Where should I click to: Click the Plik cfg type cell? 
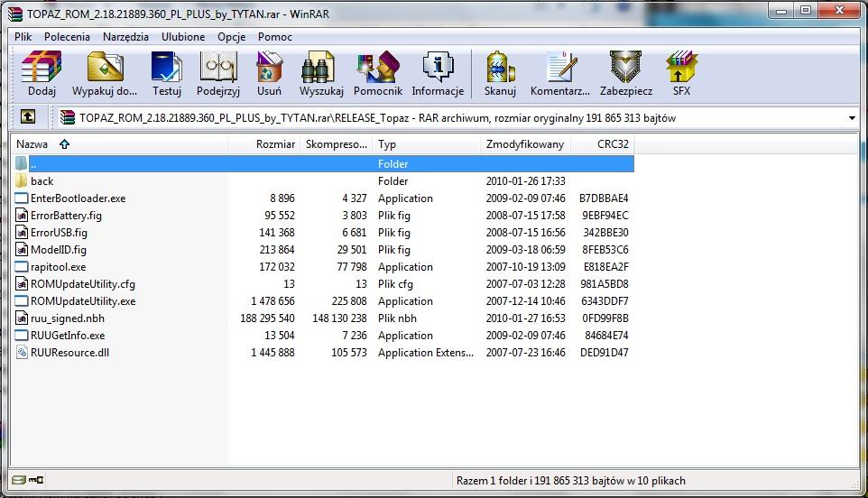point(395,284)
